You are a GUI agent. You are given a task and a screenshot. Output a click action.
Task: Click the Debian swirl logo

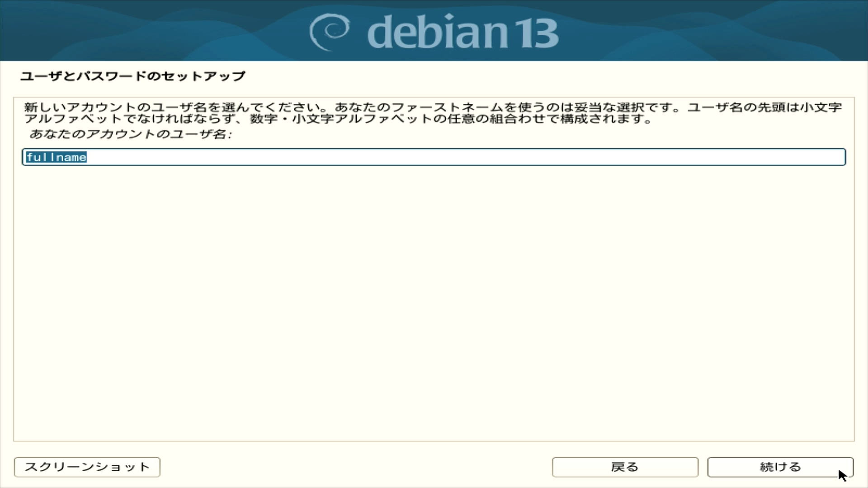coord(329,32)
